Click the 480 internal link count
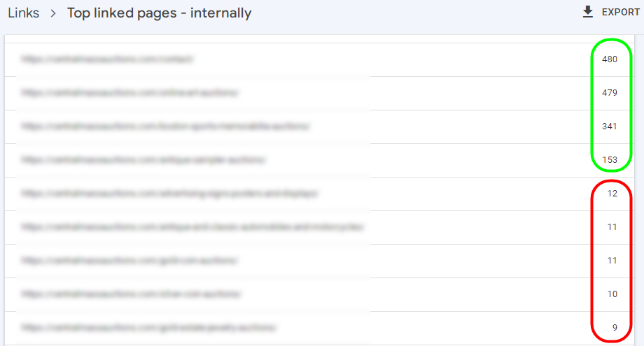 tap(610, 59)
